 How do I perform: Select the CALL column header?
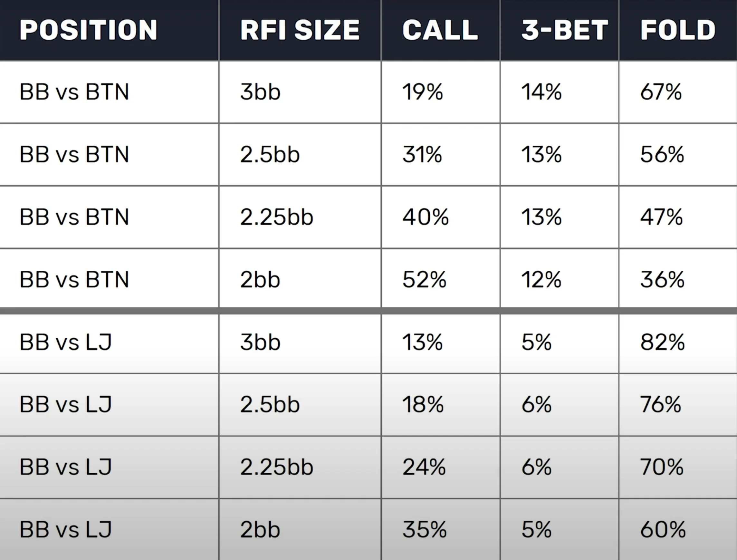tap(440, 30)
